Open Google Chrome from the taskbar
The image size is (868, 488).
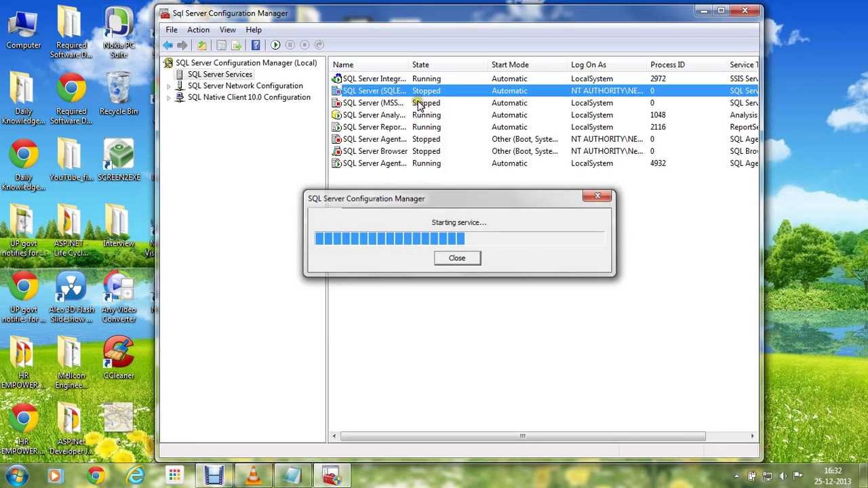96,476
